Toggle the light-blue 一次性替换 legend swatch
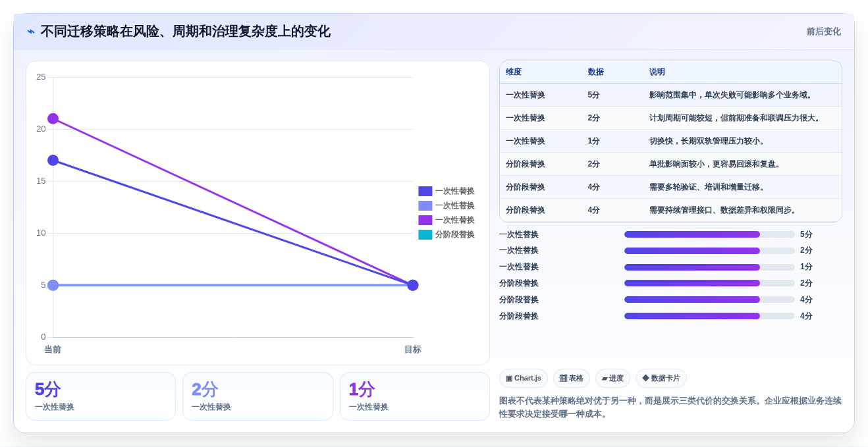 click(425, 205)
